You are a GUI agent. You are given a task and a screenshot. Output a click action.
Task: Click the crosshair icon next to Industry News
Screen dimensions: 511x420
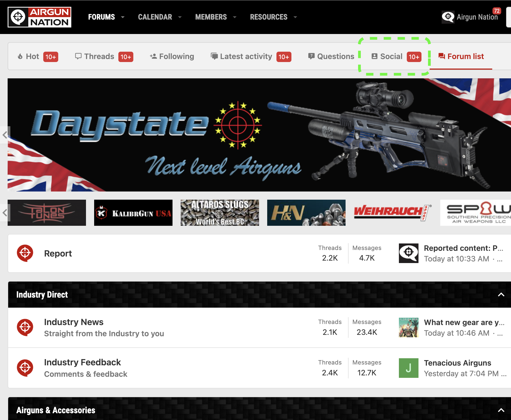(x=25, y=328)
